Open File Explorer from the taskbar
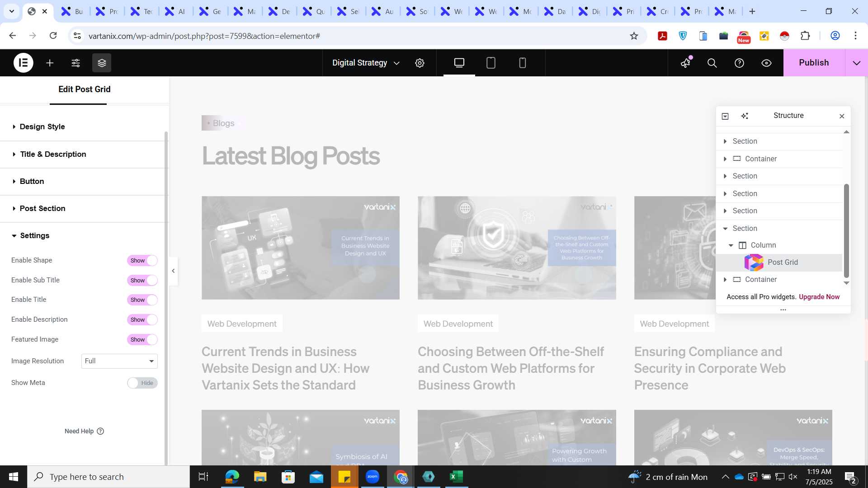Image resolution: width=868 pixels, height=488 pixels. point(260,477)
